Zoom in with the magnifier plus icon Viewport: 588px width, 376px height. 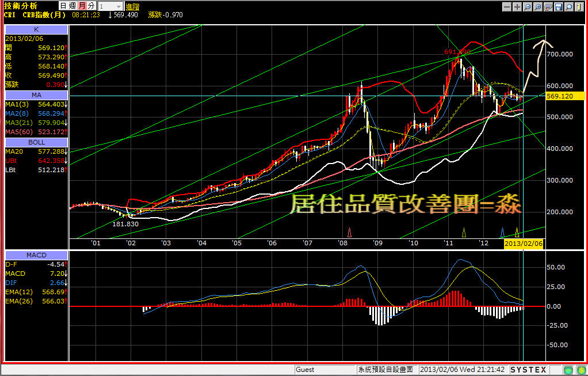538,7
